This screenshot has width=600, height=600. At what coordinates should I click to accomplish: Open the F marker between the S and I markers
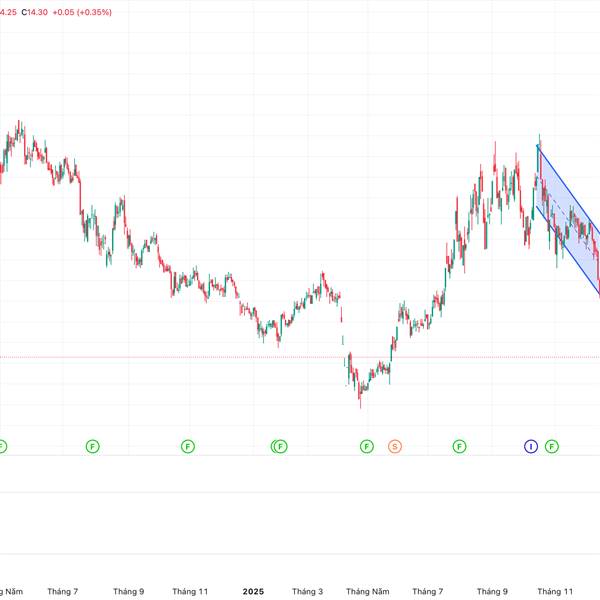(459, 446)
